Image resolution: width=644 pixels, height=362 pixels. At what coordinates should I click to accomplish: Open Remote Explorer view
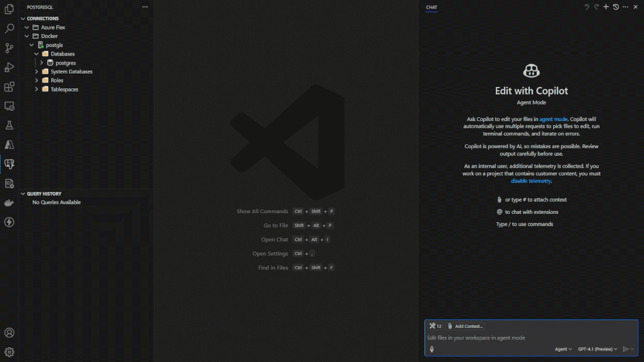coord(9,106)
